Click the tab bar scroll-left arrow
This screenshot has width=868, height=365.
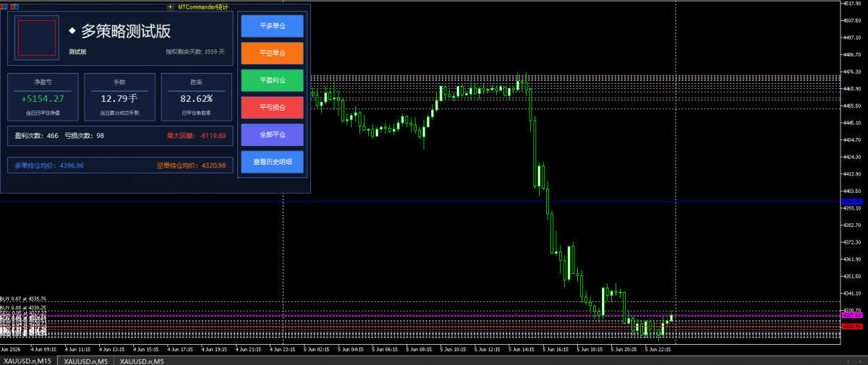coord(850,360)
